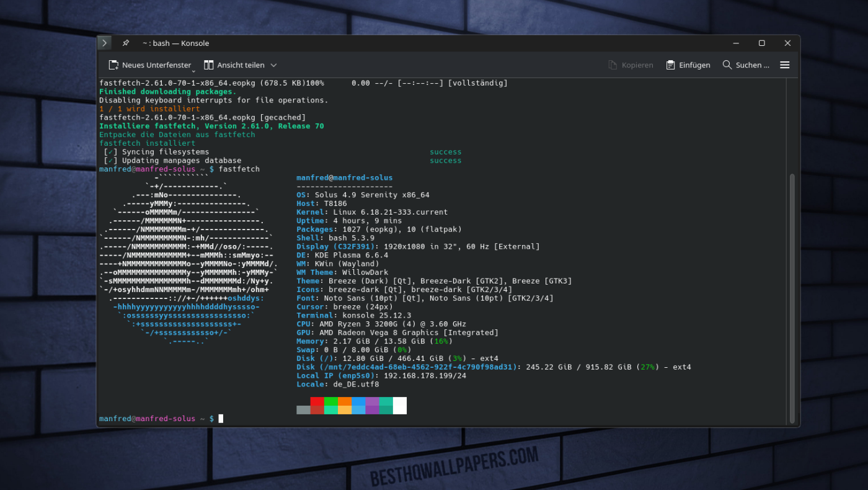This screenshot has height=490, width=868.
Task: Click "success" in the Updating manpages database row
Action: click(x=446, y=161)
